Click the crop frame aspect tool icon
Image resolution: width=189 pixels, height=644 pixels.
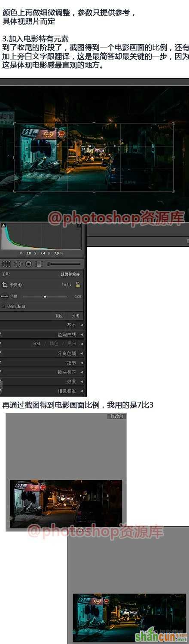[x=5, y=285]
